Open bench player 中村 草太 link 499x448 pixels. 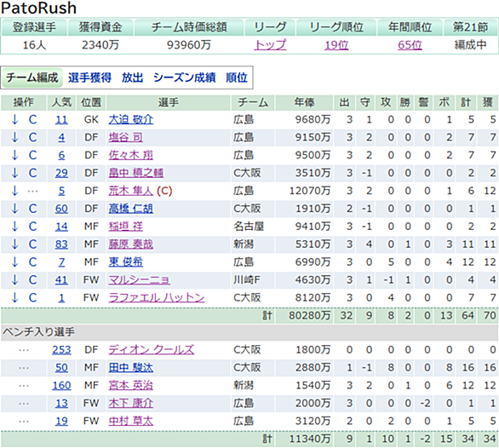click(x=131, y=422)
